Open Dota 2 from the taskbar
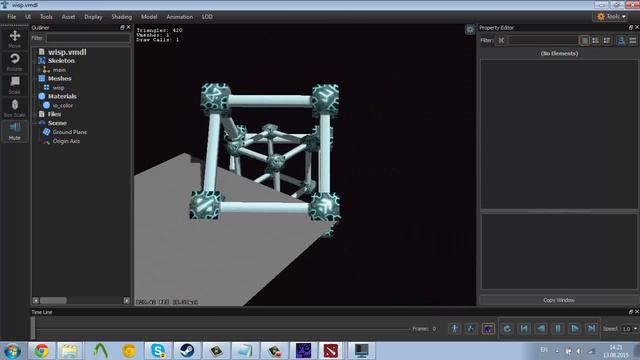Image resolution: width=640 pixels, height=360 pixels. coord(331,351)
